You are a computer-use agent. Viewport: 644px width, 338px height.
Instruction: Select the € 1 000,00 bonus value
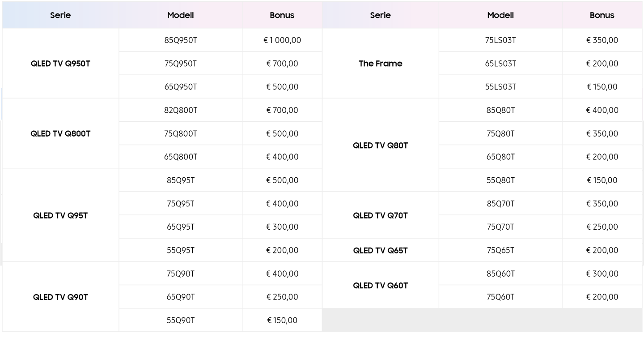(282, 40)
